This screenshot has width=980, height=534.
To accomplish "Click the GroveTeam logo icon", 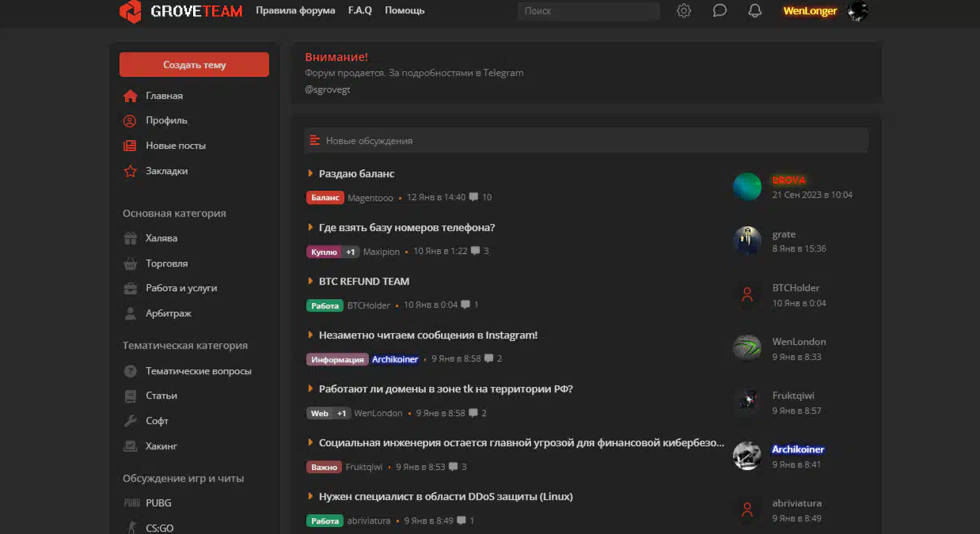I will point(131,11).
